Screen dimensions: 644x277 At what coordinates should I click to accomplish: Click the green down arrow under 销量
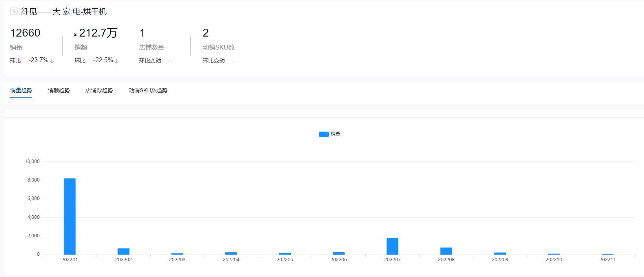pos(52,61)
